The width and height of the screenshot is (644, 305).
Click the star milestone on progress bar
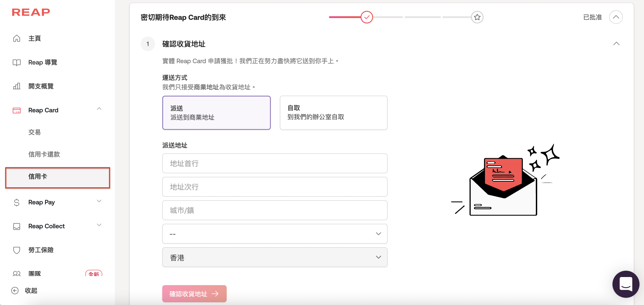pyautogui.click(x=477, y=17)
